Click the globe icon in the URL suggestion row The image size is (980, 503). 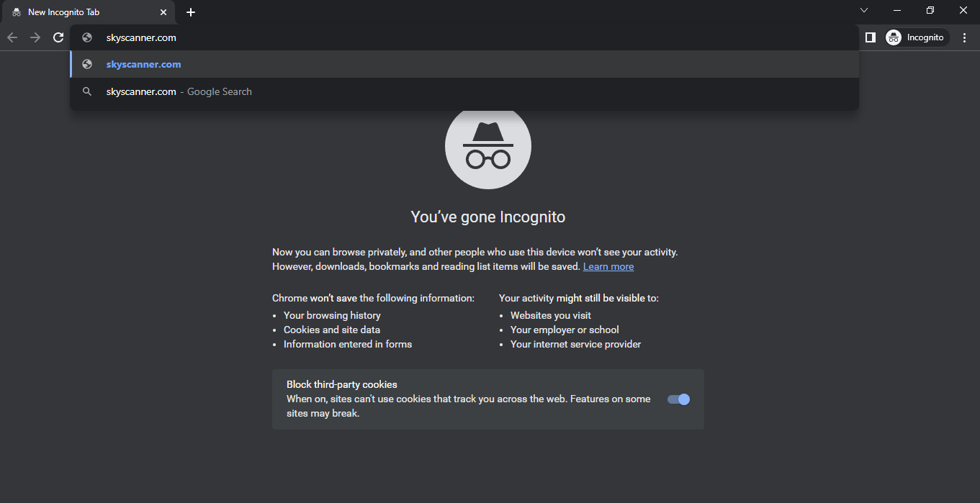click(x=87, y=64)
